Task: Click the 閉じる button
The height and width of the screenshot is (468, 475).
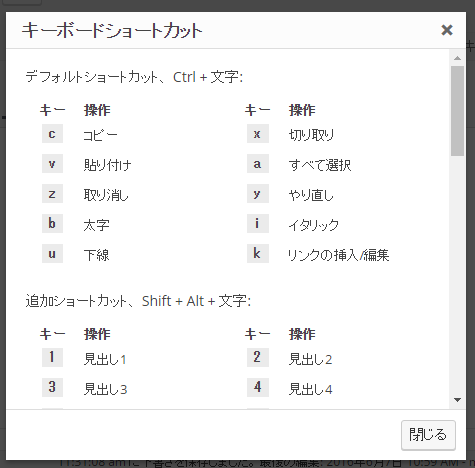Action: 428,435
